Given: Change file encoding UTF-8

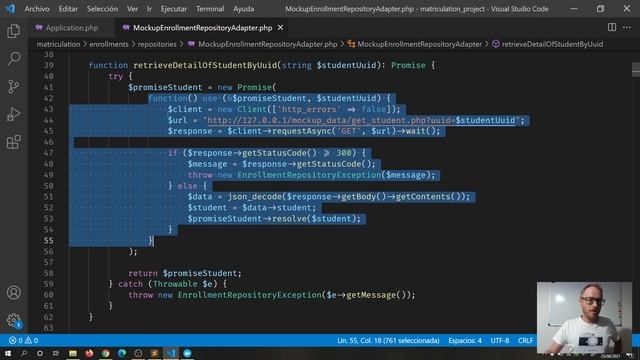Looking at the screenshot, I should [500, 340].
